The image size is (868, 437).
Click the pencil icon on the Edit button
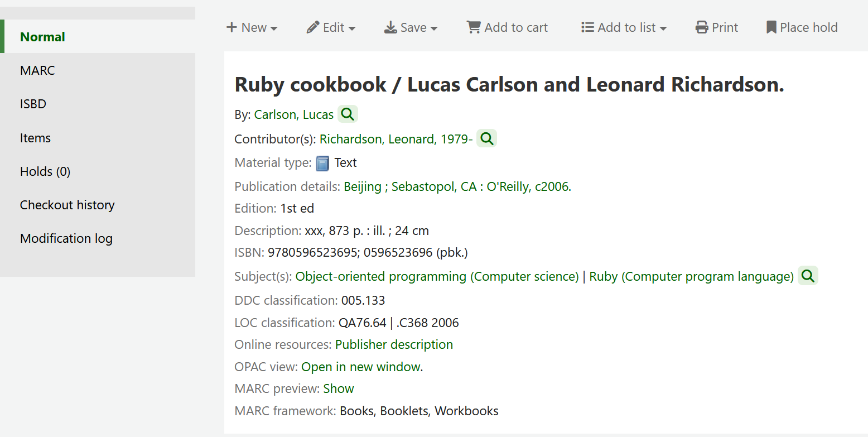pos(312,27)
